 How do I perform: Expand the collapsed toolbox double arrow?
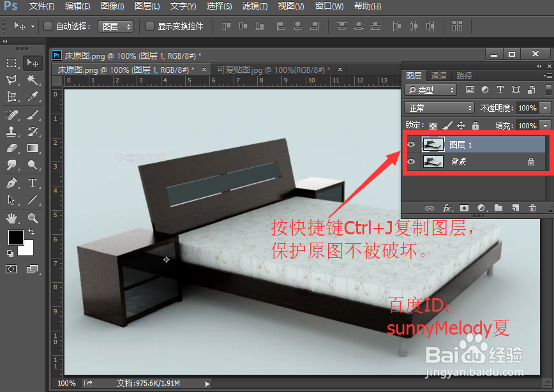coord(4,41)
